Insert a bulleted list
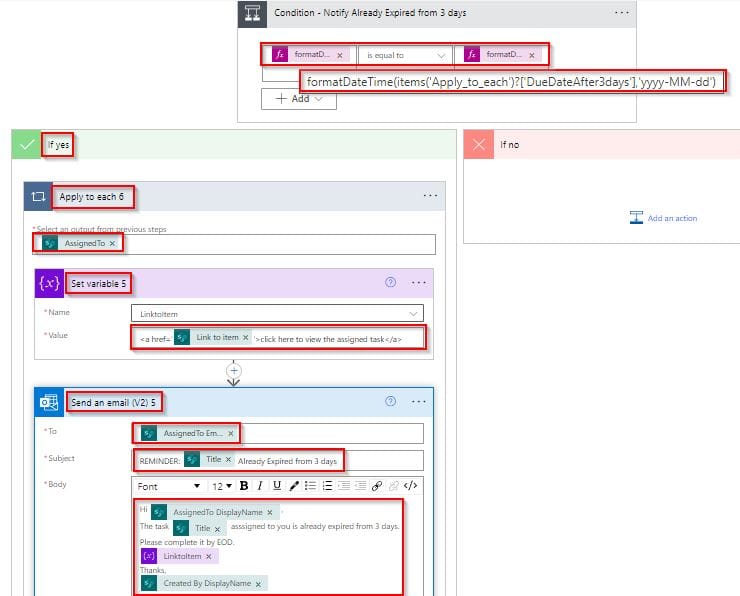740x596 pixels. (x=310, y=486)
